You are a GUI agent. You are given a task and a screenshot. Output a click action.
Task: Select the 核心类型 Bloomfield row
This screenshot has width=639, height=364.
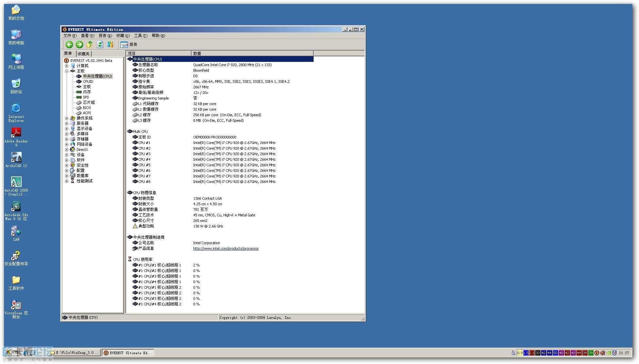pyautogui.click(x=220, y=70)
